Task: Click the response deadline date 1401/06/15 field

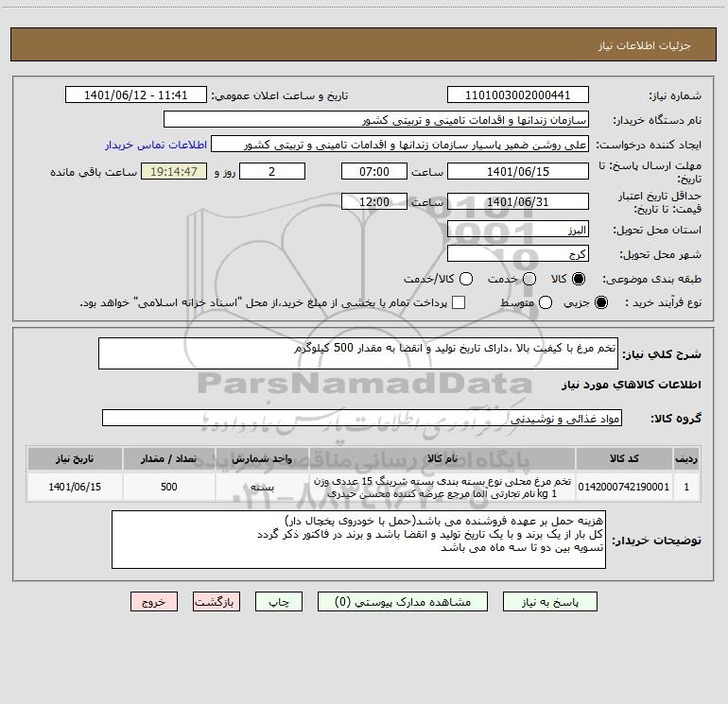Action: pyautogui.click(x=518, y=171)
